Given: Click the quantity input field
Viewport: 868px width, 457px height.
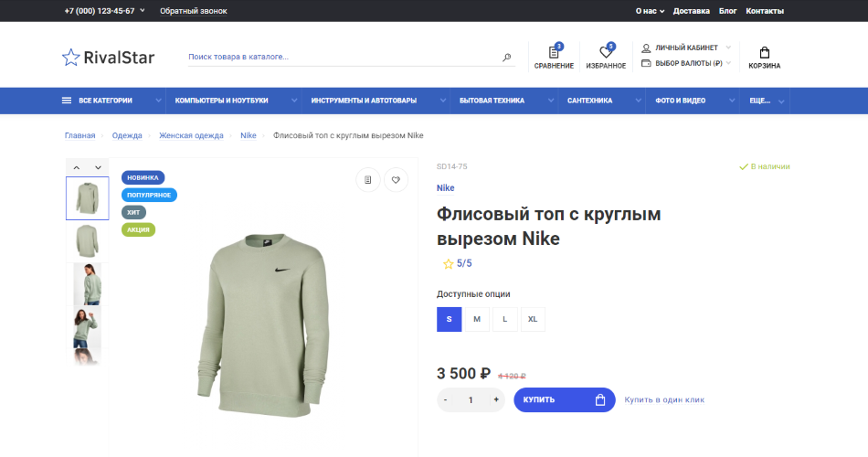Looking at the screenshot, I should click(471, 400).
